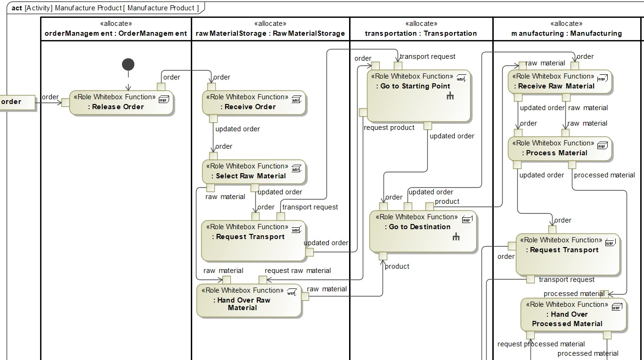Image resolution: width=644 pixels, height=360 pixels.
Task: Click the manufacturing swimlane header
Action: [x=567, y=29]
